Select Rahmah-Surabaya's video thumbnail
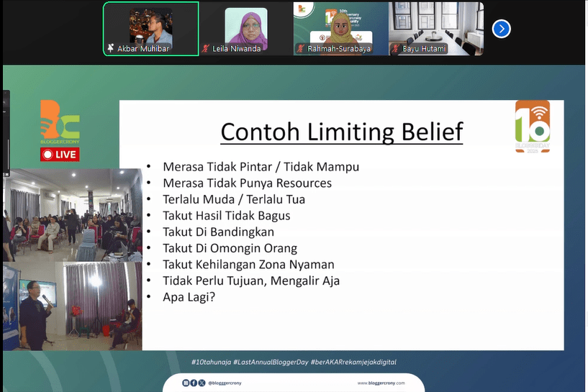This screenshot has height=392, width=588. click(x=340, y=27)
